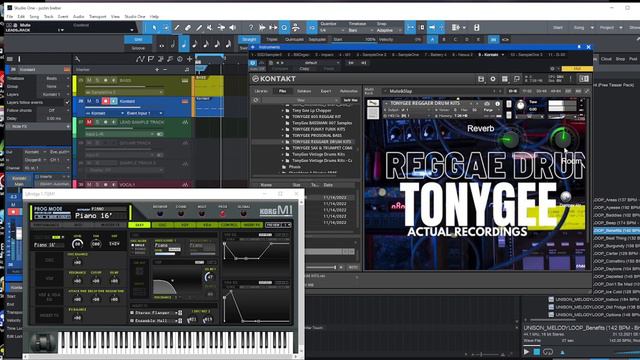Pin the Instruments window with pin icon
This screenshot has width=640, height=360.
[579, 47]
